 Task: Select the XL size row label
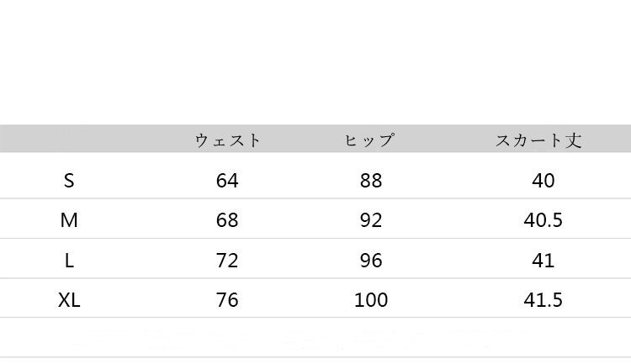coord(69,300)
